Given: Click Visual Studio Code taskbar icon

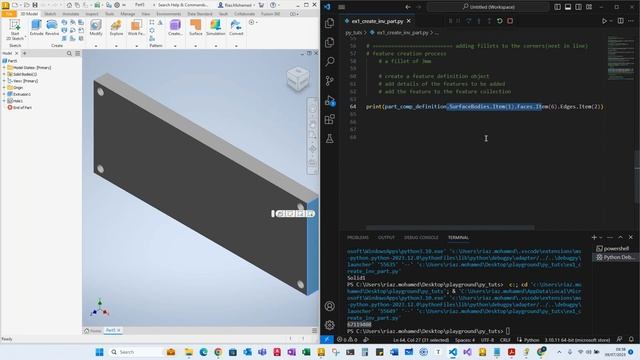Looking at the screenshot, I should (x=453, y=352).
